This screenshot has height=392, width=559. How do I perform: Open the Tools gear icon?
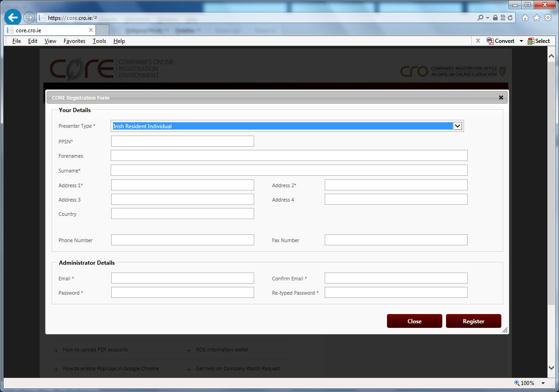tap(548, 18)
